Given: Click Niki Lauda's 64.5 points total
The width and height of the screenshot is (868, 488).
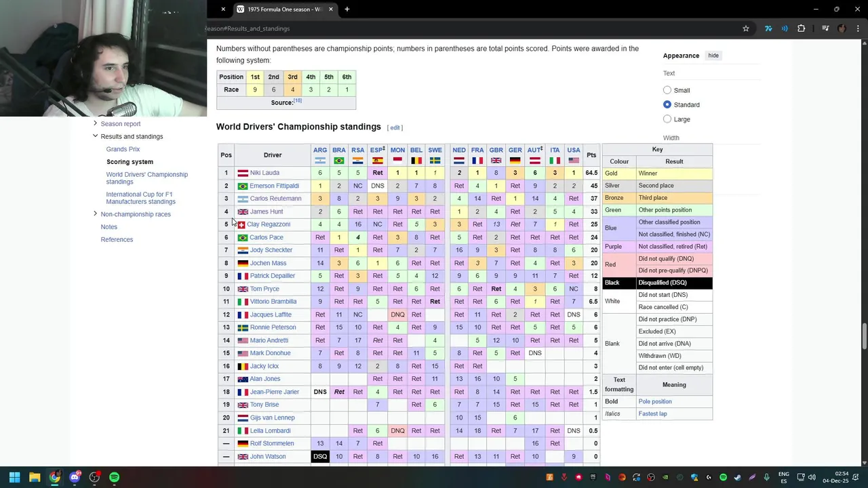Looking at the screenshot, I should 591,173.
